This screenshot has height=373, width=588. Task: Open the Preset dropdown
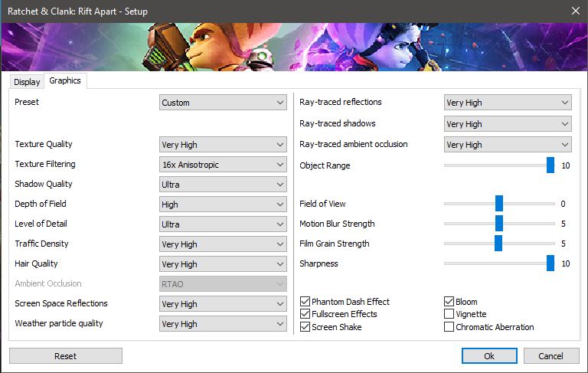pyautogui.click(x=223, y=103)
